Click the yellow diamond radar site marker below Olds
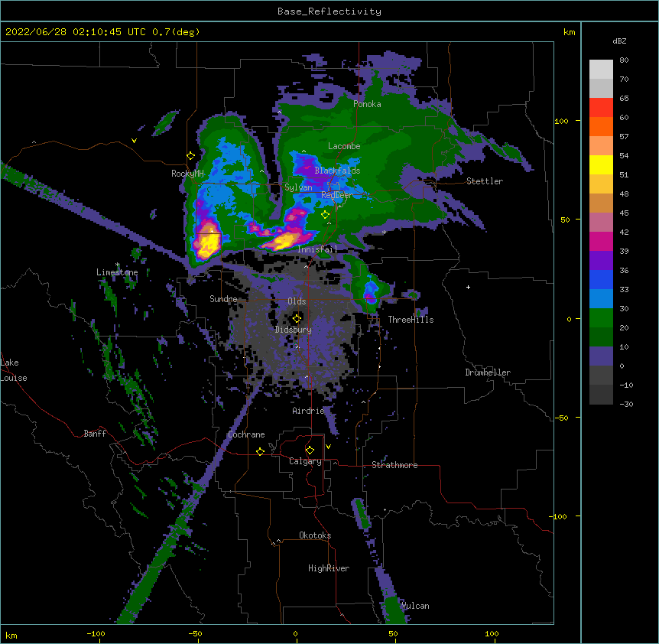Image resolution: width=659 pixels, height=644 pixels. (x=297, y=318)
